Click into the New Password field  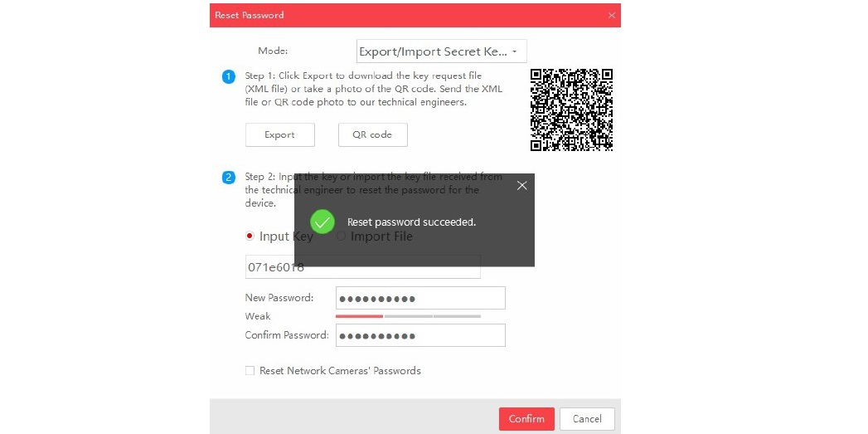pyautogui.click(x=420, y=298)
